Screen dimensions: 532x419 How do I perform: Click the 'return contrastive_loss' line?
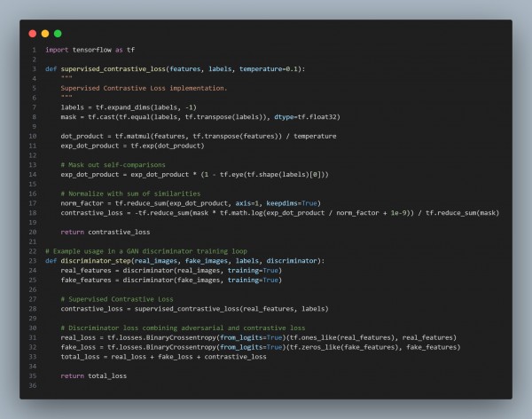106,232
